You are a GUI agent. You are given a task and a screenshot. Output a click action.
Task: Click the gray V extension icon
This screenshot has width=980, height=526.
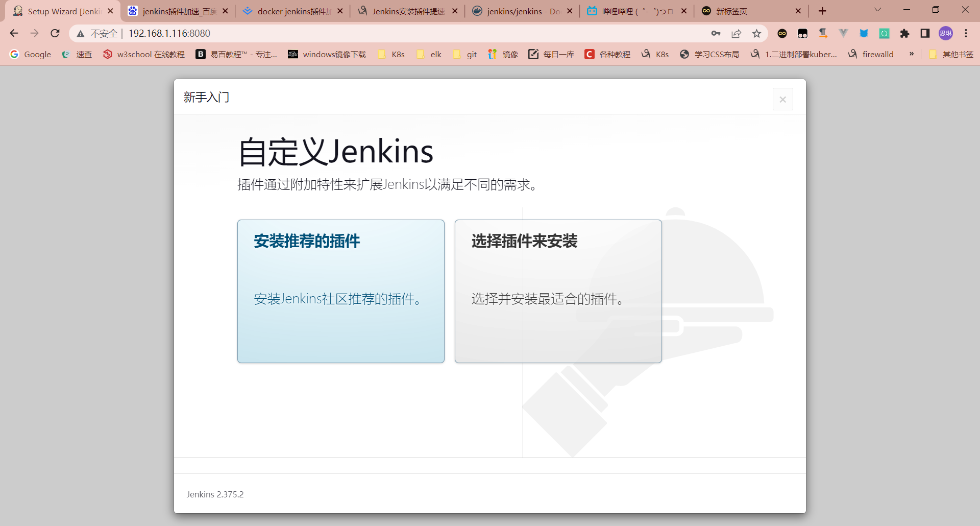843,33
